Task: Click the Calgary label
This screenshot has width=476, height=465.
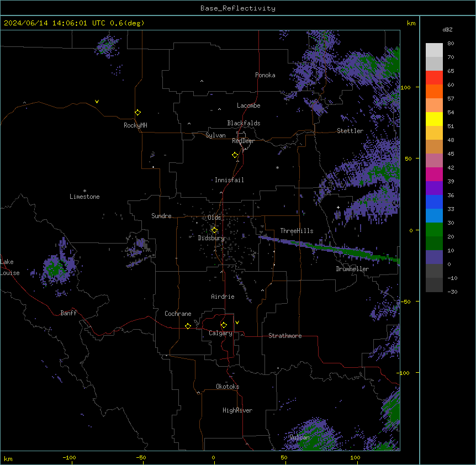Action: point(220,333)
